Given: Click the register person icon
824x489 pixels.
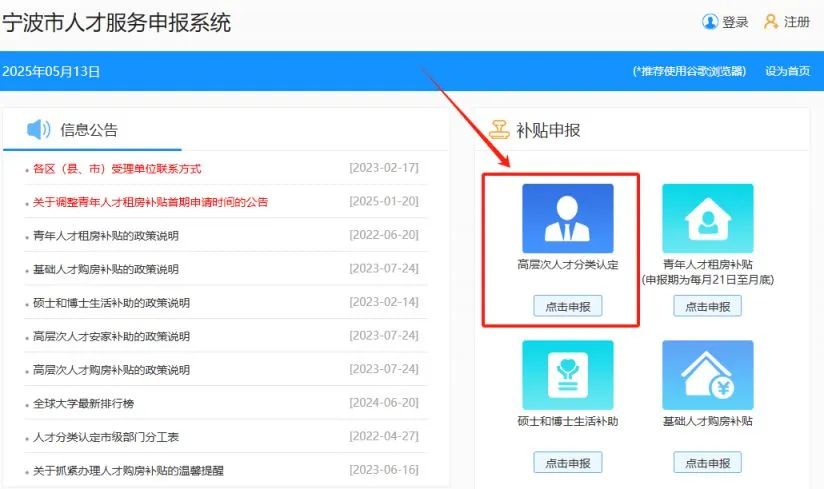Looking at the screenshot, I should (770, 22).
